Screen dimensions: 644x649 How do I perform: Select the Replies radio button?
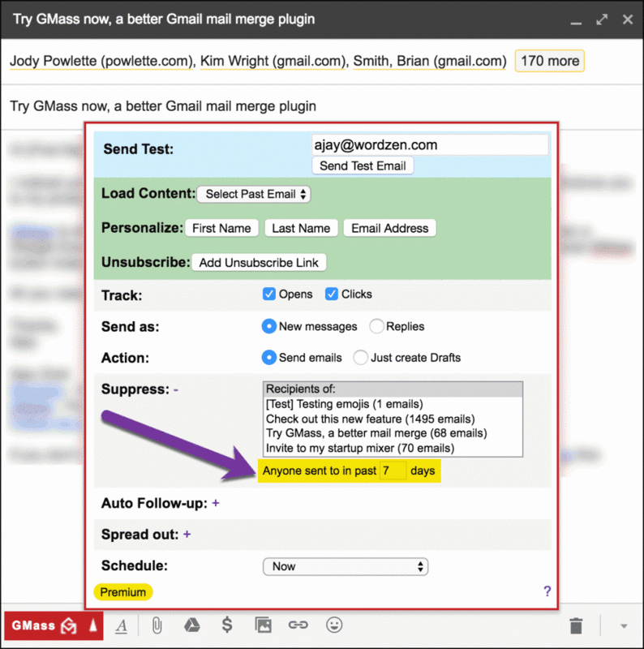click(376, 326)
